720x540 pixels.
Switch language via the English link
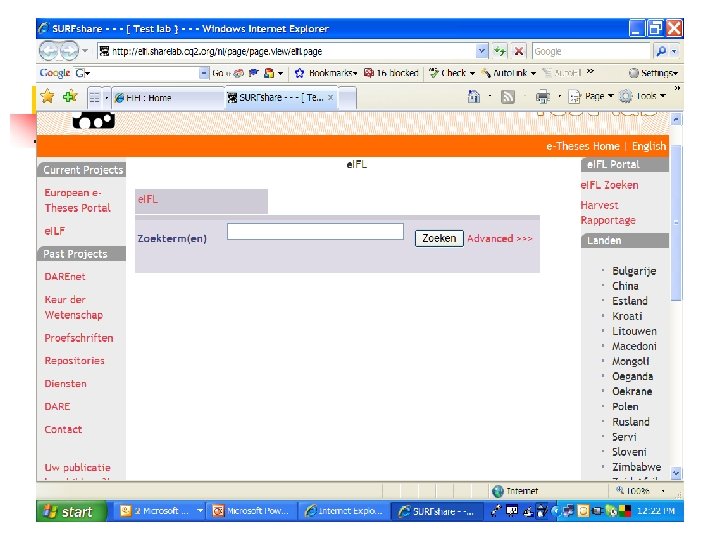(x=648, y=146)
